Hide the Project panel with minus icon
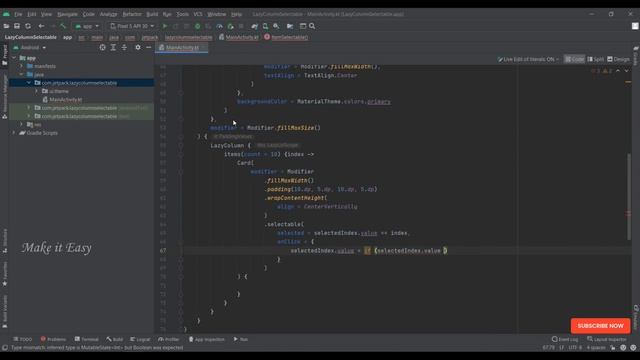Screen dimensions: 640x360 point(149,47)
